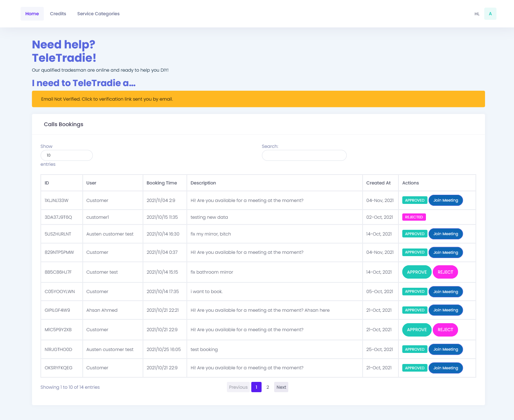Join Meeting for booking 5USZHURLNT

pos(445,234)
